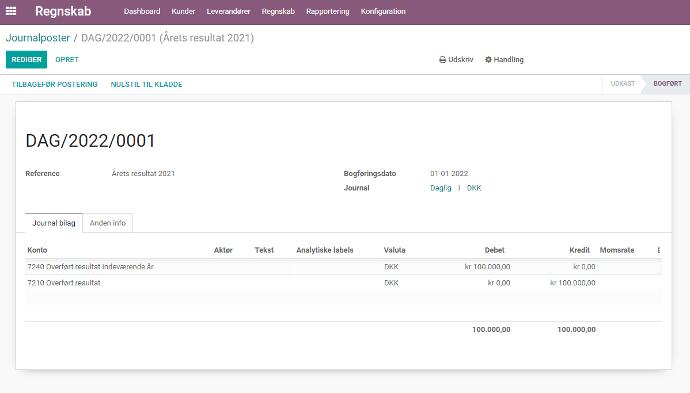The height and width of the screenshot is (393, 690).
Task: Click the printer icon next to Udskriv
Action: 442,59
